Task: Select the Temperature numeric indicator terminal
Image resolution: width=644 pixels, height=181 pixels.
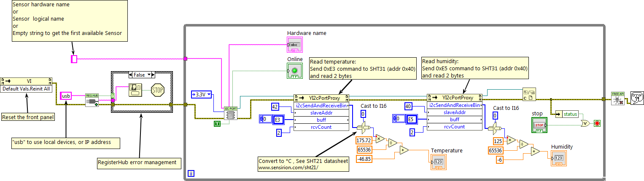Action: point(438,162)
